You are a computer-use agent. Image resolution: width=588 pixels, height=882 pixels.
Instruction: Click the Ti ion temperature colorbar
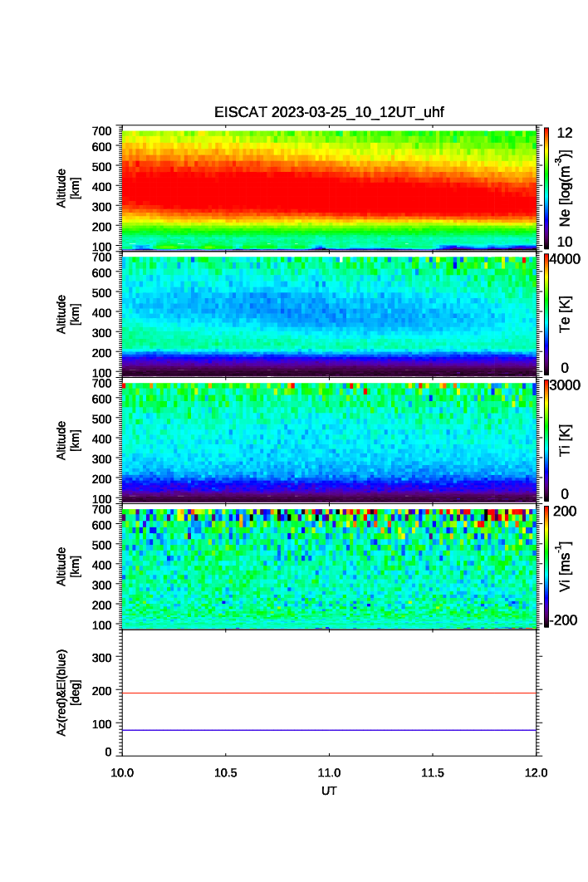pyautogui.click(x=545, y=439)
